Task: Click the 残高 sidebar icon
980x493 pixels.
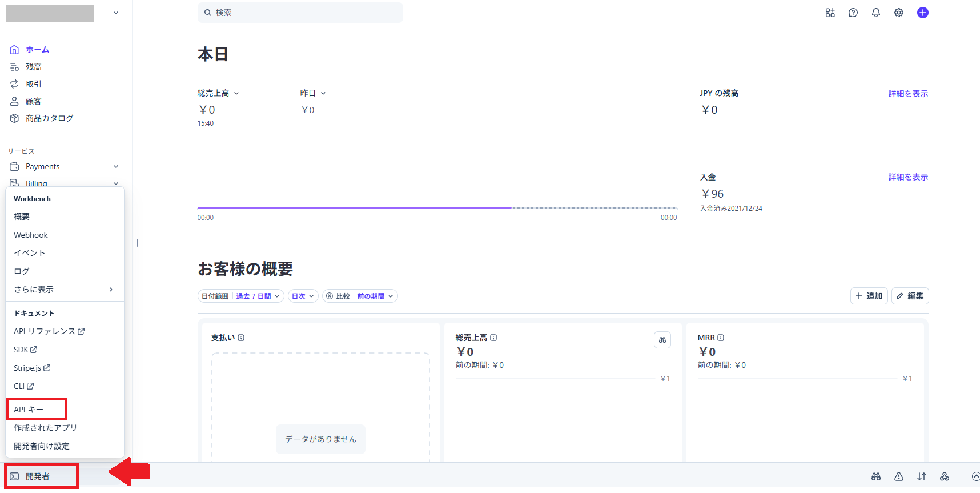Action: tap(14, 67)
